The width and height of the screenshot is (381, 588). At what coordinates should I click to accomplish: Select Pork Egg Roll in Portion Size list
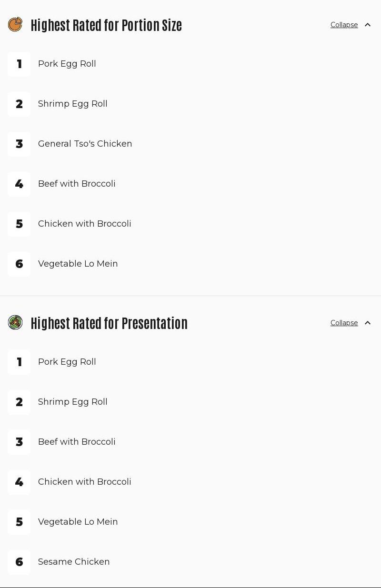click(x=67, y=64)
